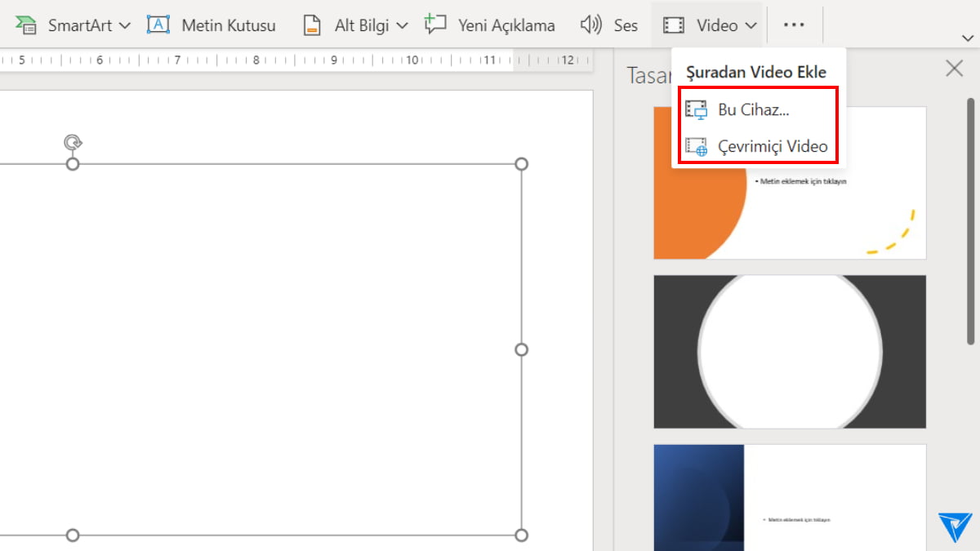Expand the Alt Bilgi dropdown chevron
Image resolution: width=980 pixels, height=551 pixels.
coord(403,24)
